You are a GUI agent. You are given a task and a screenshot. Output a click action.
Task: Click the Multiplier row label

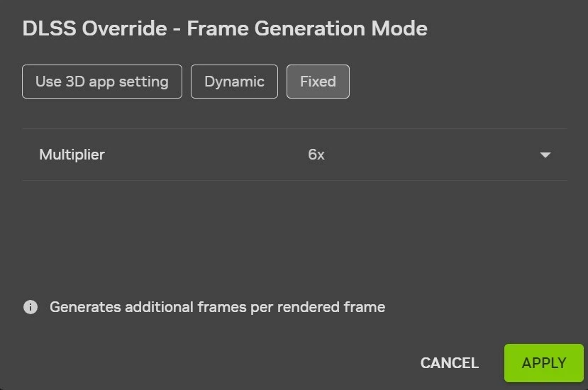[x=72, y=155]
